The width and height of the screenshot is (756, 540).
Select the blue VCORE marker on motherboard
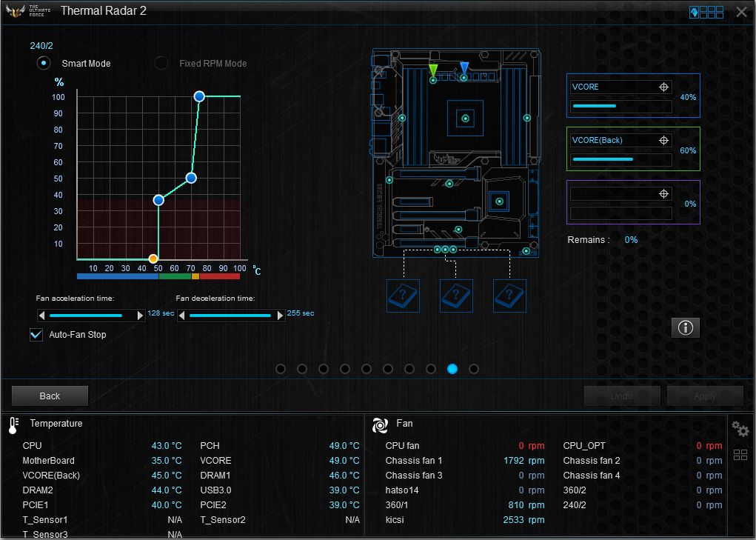point(464,68)
